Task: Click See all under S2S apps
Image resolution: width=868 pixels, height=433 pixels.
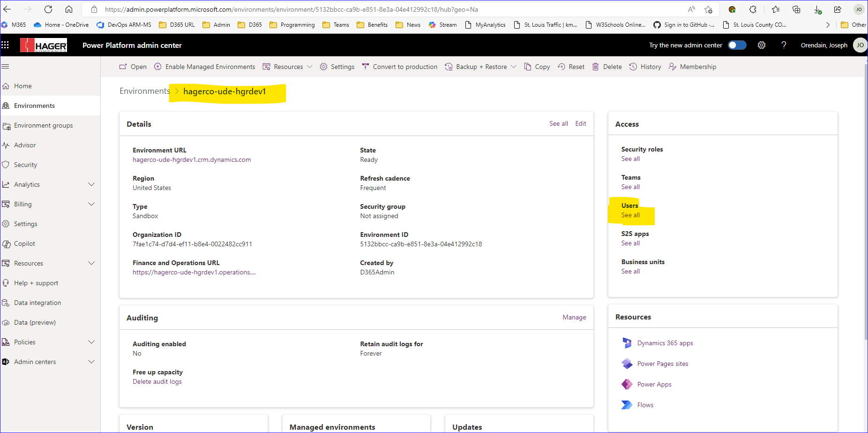Action: click(630, 243)
